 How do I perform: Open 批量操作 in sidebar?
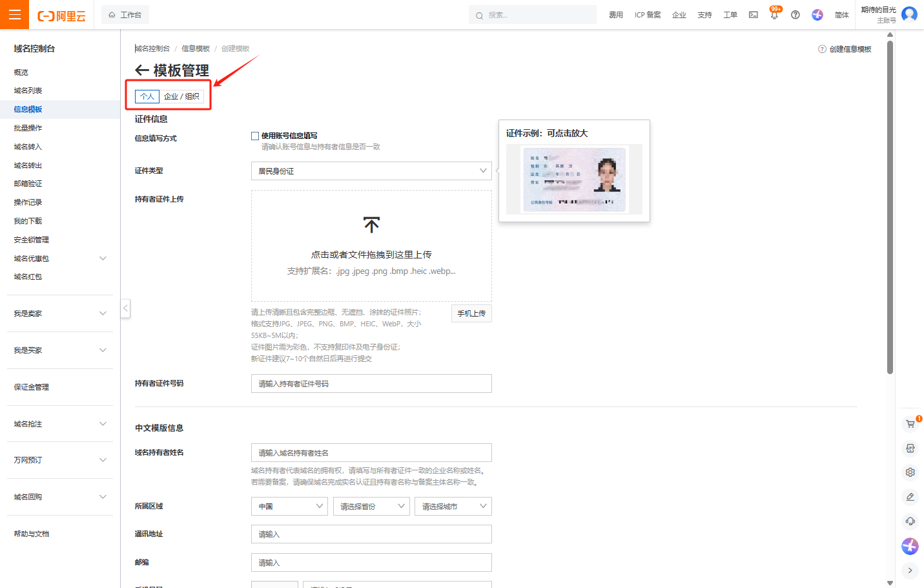coord(28,128)
